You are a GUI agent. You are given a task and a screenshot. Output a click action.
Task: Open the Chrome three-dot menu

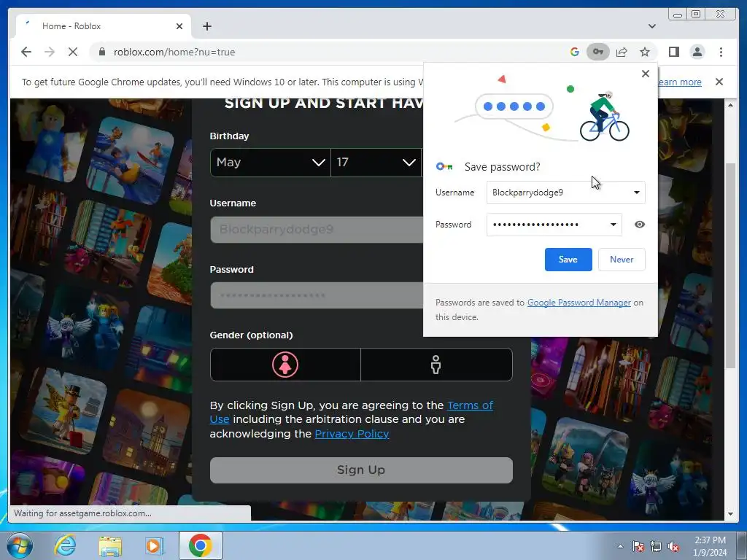tap(721, 52)
